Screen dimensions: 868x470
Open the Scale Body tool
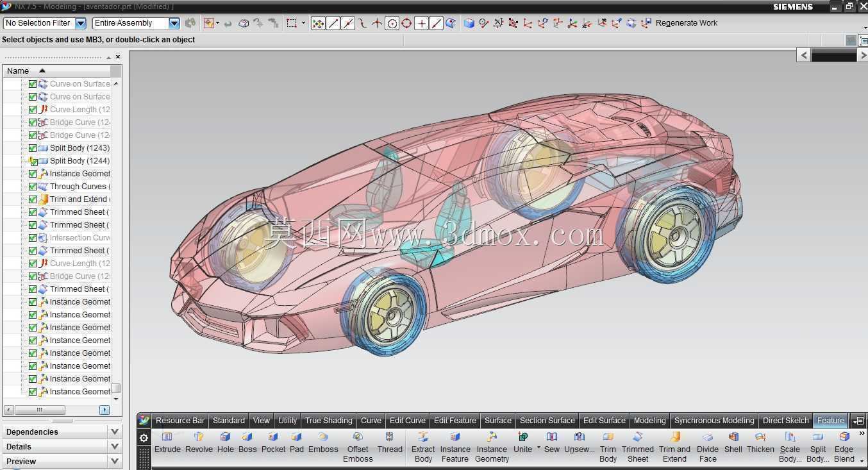[790, 447]
